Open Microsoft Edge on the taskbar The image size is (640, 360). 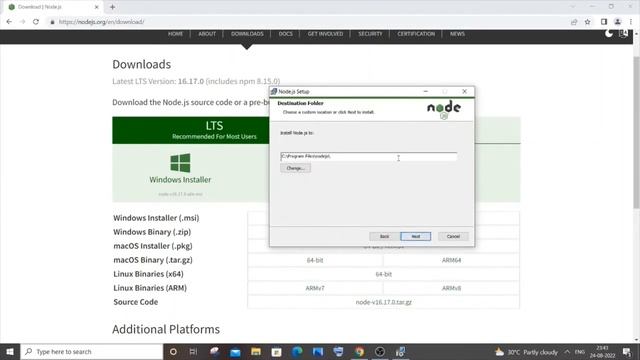click(x=297, y=351)
